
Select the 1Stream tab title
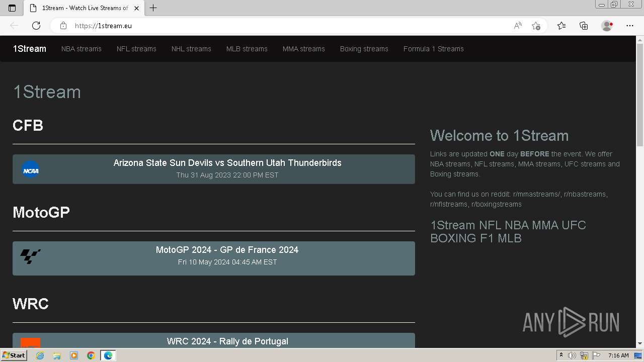tap(85, 8)
